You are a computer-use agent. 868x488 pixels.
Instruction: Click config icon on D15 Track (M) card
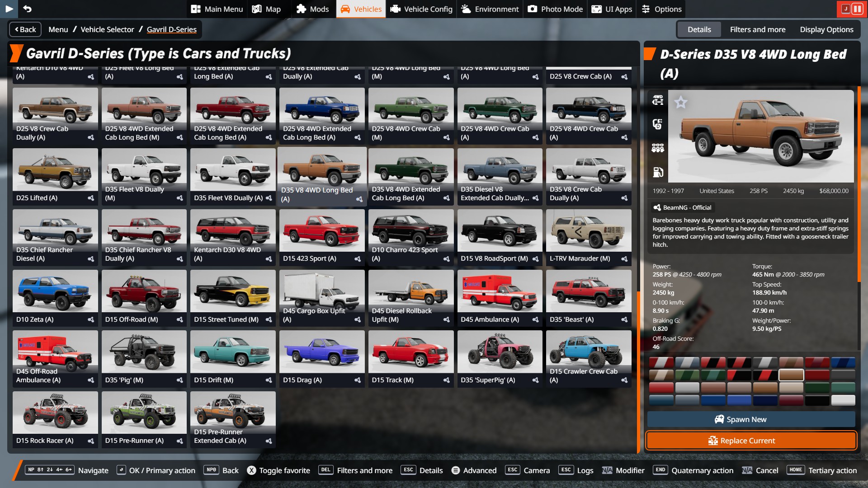click(447, 380)
